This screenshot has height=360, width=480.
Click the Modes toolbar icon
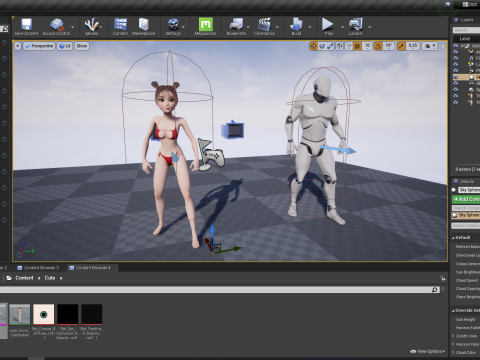pos(91,27)
